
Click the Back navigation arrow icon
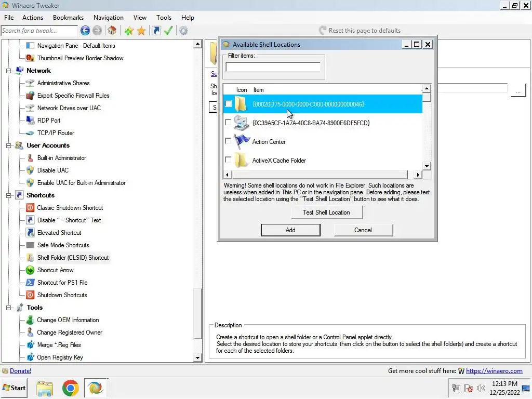(85, 31)
